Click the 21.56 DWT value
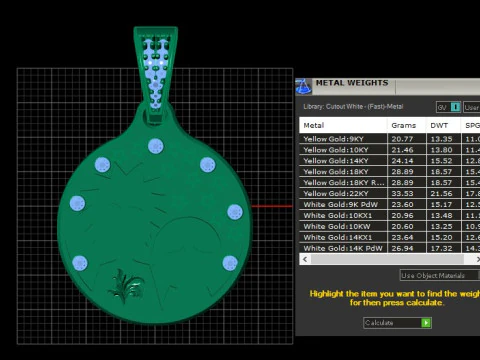 441,194
